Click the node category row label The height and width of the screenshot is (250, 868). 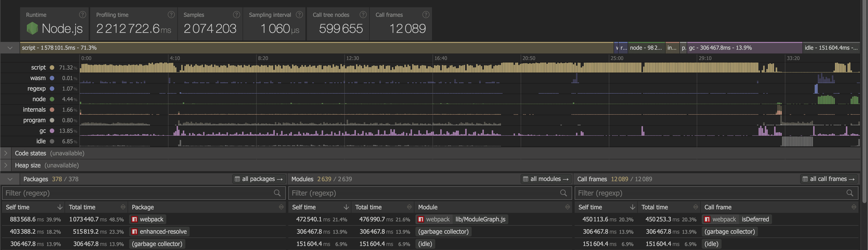pos(39,99)
